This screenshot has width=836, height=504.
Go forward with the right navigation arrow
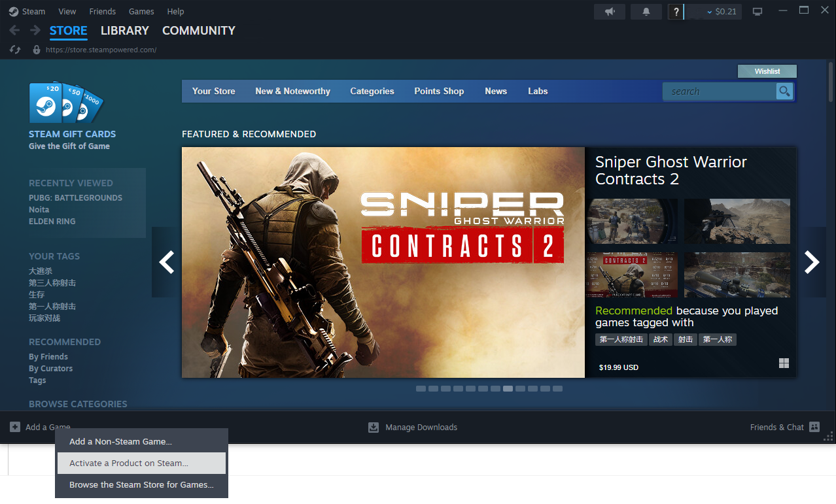coord(35,31)
